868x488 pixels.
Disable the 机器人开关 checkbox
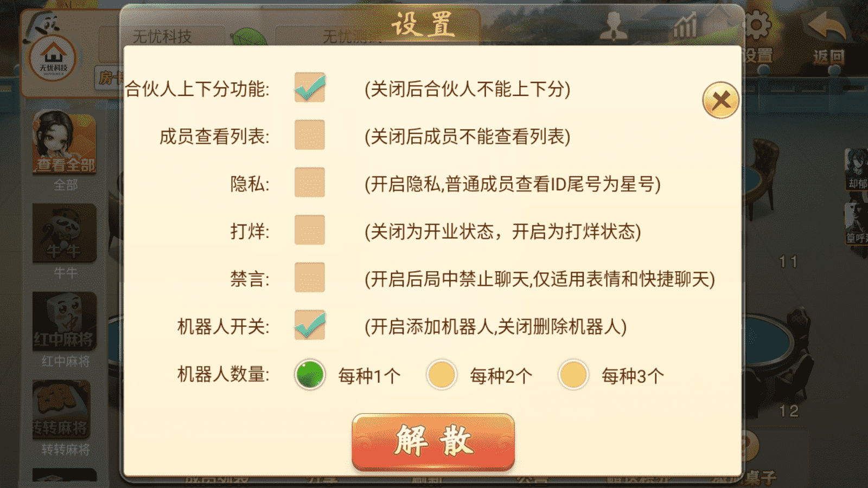[310, 325]
